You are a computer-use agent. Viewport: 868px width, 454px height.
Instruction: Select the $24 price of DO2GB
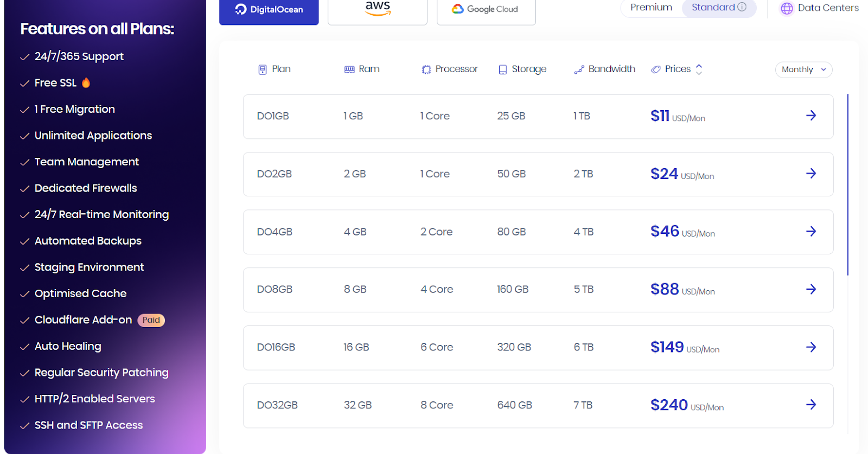pyautogui.click(x=665, y=174)
